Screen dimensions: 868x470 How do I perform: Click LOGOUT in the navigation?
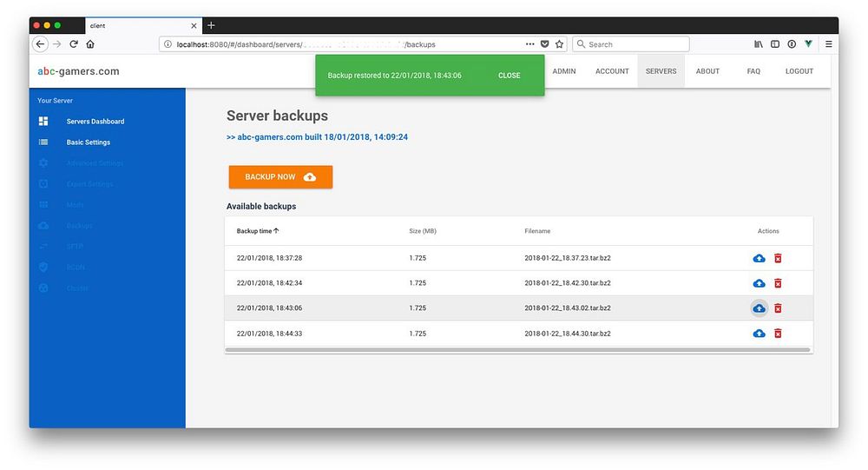point(799,71)
